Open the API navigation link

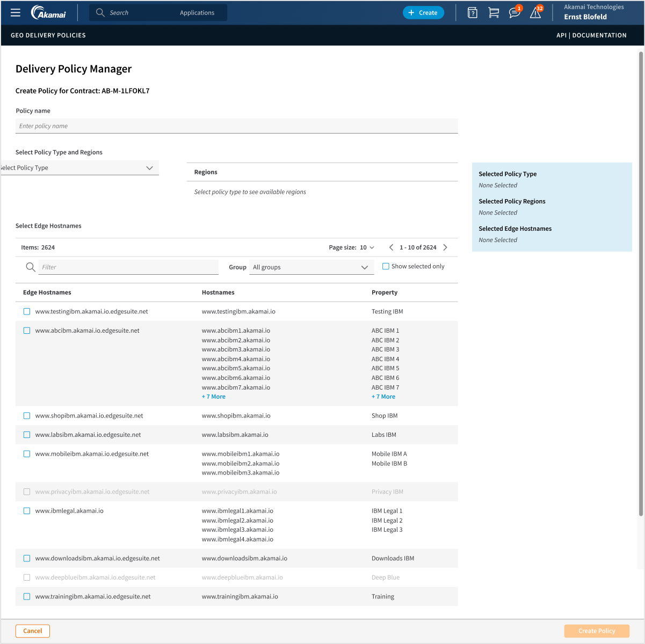click(561, 35)
